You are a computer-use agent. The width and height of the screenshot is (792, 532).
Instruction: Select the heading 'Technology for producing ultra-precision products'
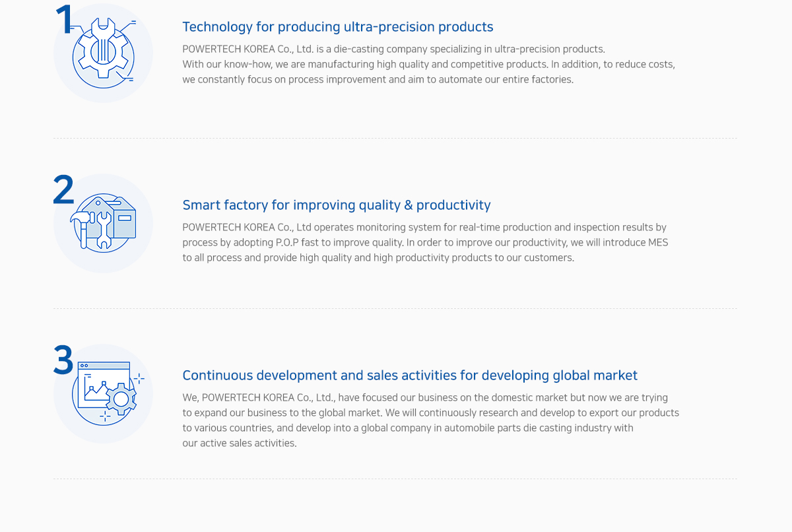pos(338,27)
